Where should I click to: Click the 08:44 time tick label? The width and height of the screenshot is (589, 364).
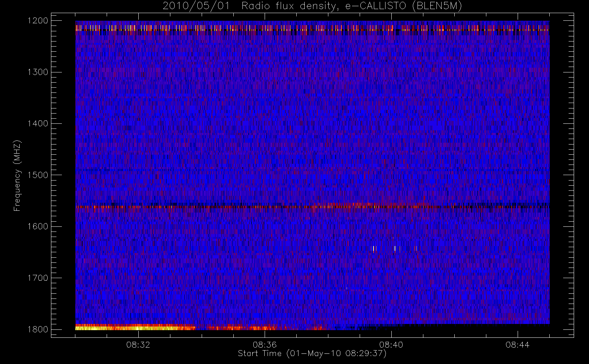517,345
